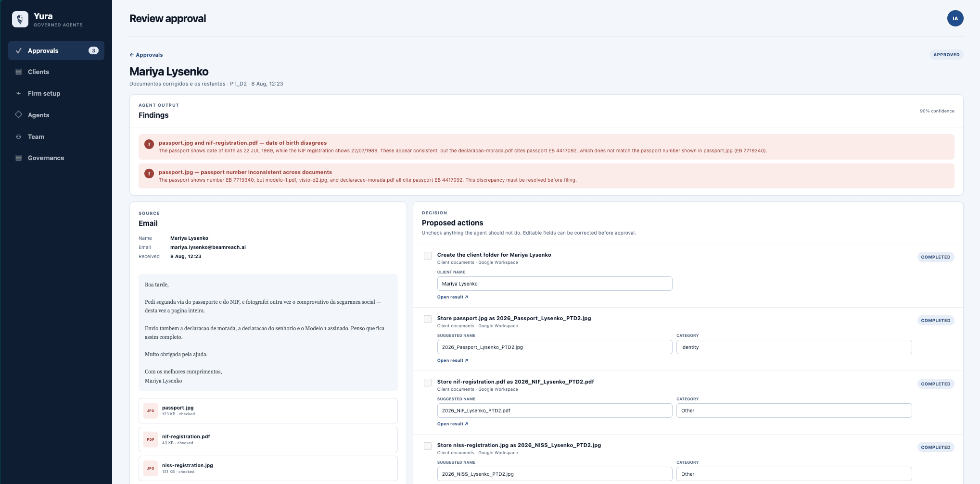Toggle checkbox for Store nif-registration.pdf action

click(x=428, y=383)
